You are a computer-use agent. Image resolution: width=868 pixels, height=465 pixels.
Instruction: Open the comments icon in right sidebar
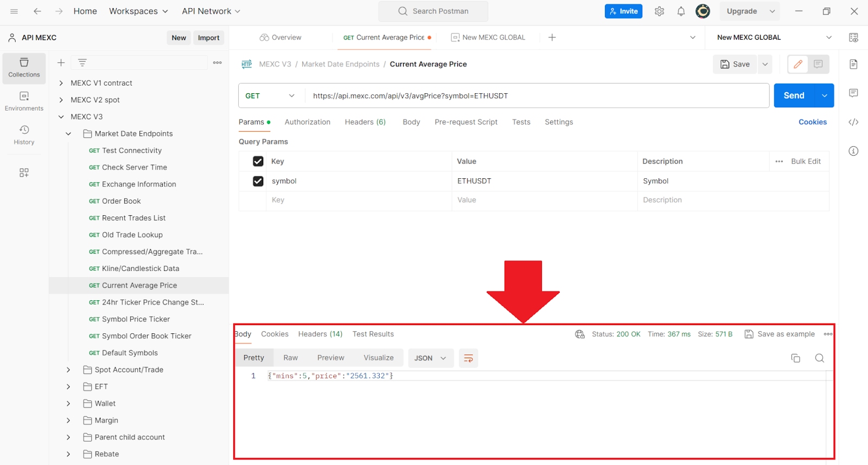click(853, 93)
